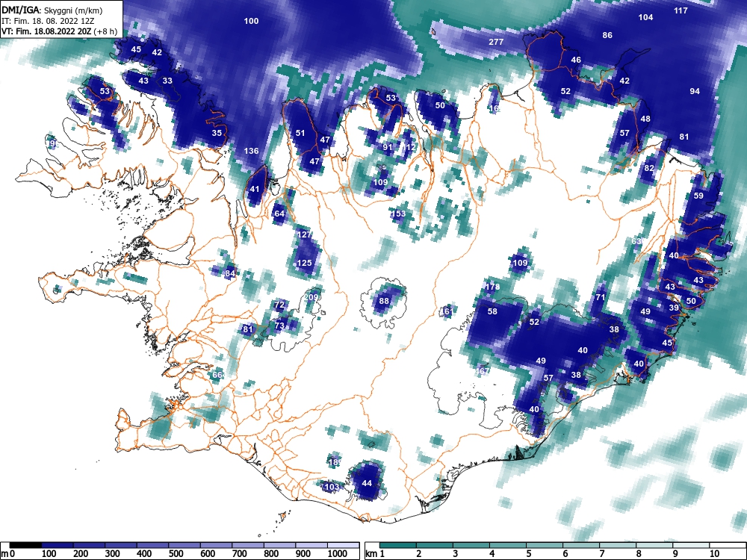Click the visibility value 91 in north Iceland
747x560 pixels.
[x=388, y=147]
